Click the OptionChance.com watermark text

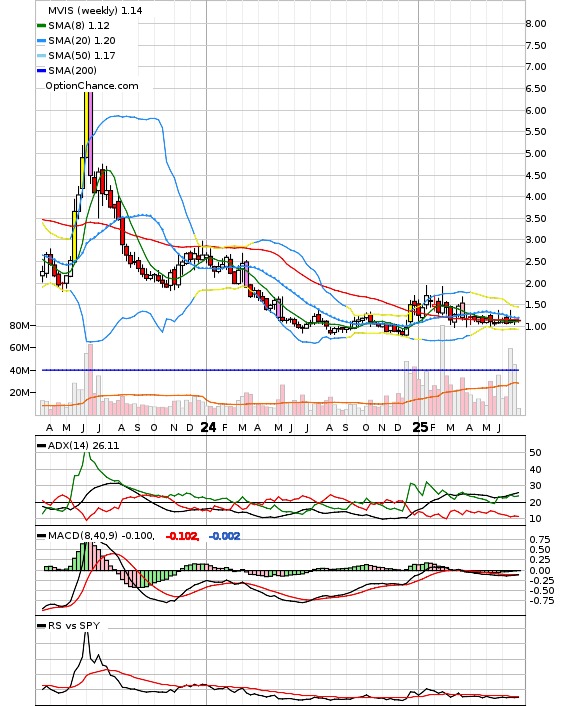coord(92,86)
